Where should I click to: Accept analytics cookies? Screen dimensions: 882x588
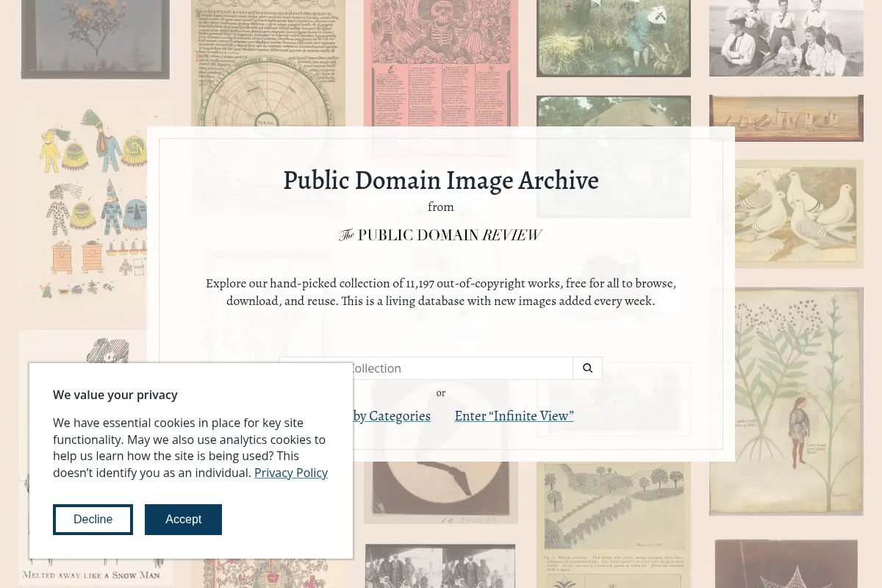[x=183, y=520]
